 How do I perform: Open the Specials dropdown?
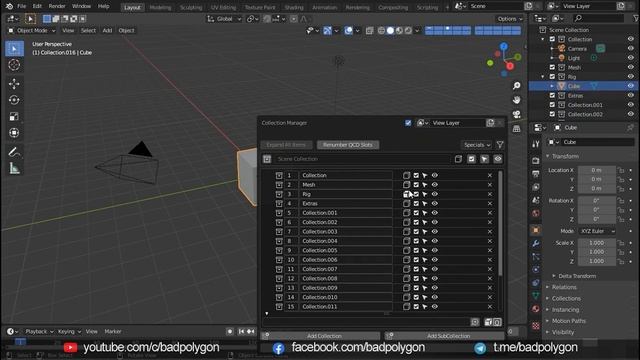click(477, 145)
